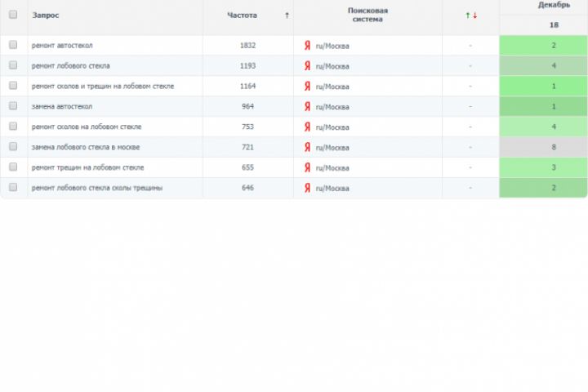Click the Yandex icon in ремонт автостекол row

(308, 46)
